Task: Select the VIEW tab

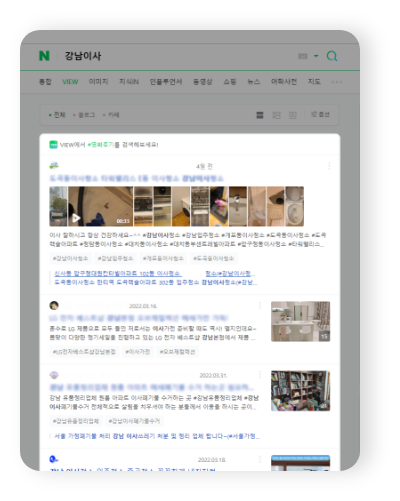Action: 70,82
